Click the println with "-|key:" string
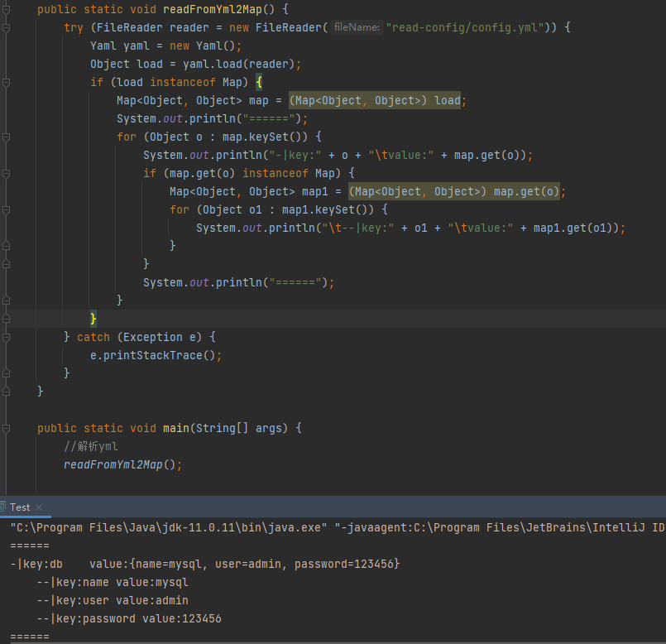 [x=338, y=155]
